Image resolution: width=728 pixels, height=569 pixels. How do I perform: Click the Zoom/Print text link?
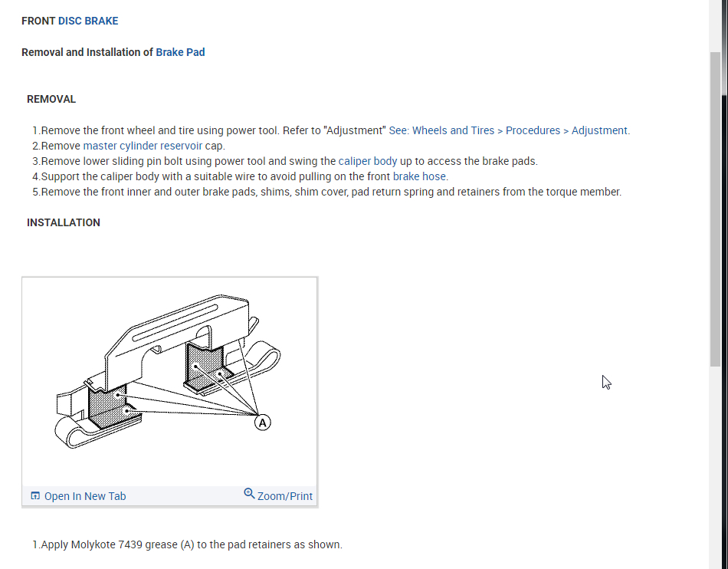pos(285,496)
